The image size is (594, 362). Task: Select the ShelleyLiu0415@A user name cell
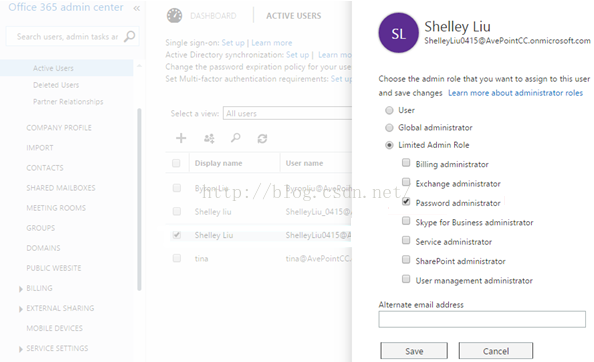pyautogui.click(x=318, y=235)
